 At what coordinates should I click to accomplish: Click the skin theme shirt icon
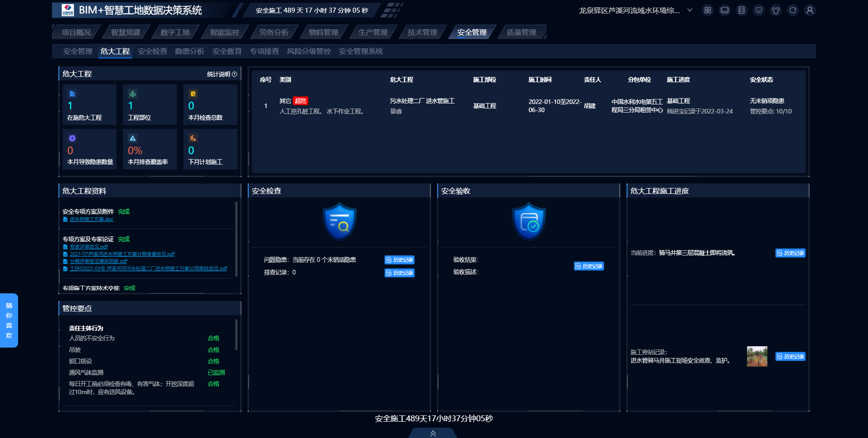click(x=776, y=10)
